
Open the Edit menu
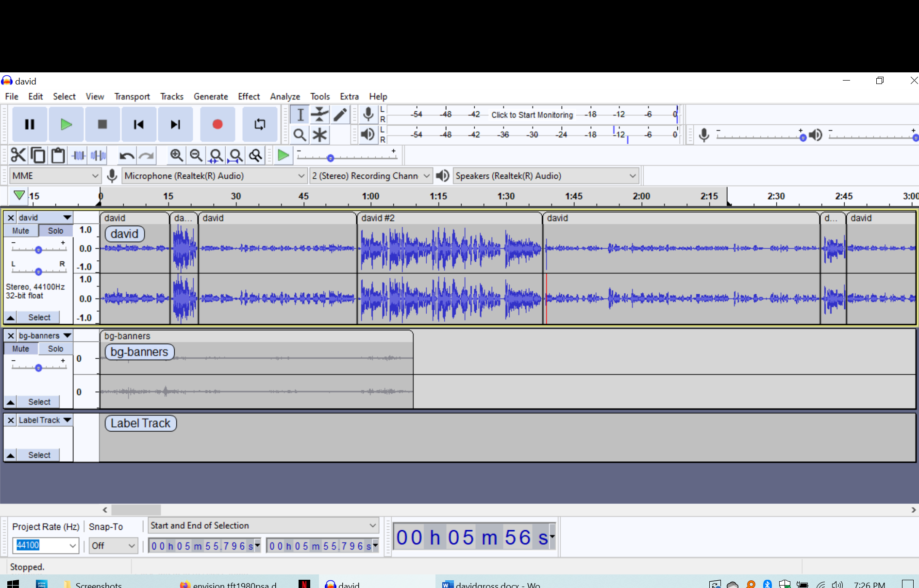pyautogui.click(x=35, y=96)
